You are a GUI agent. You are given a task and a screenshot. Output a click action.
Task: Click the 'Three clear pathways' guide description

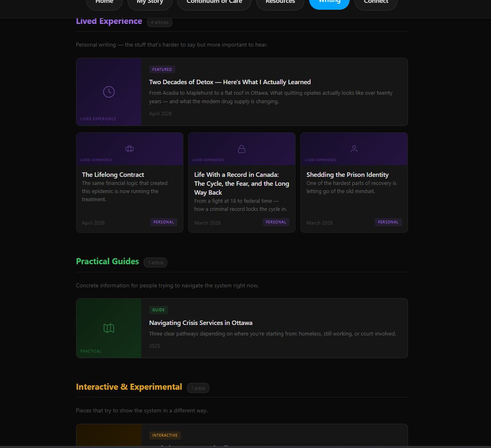click(273, 334)
